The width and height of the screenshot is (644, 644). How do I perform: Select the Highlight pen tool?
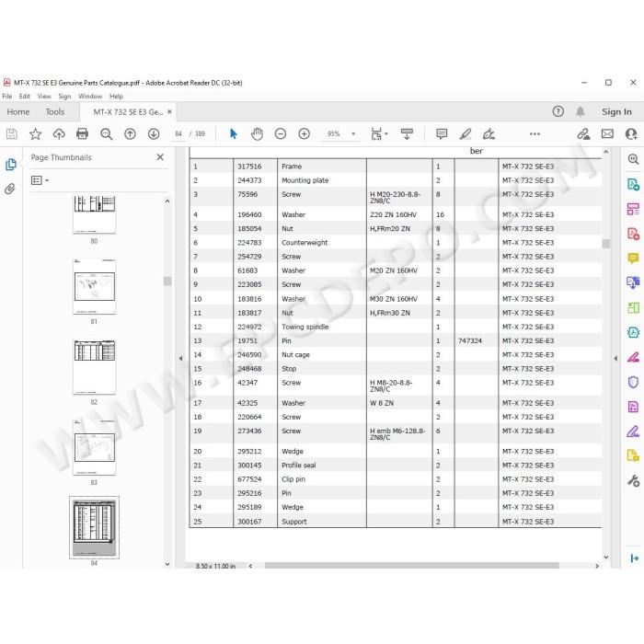466,134
